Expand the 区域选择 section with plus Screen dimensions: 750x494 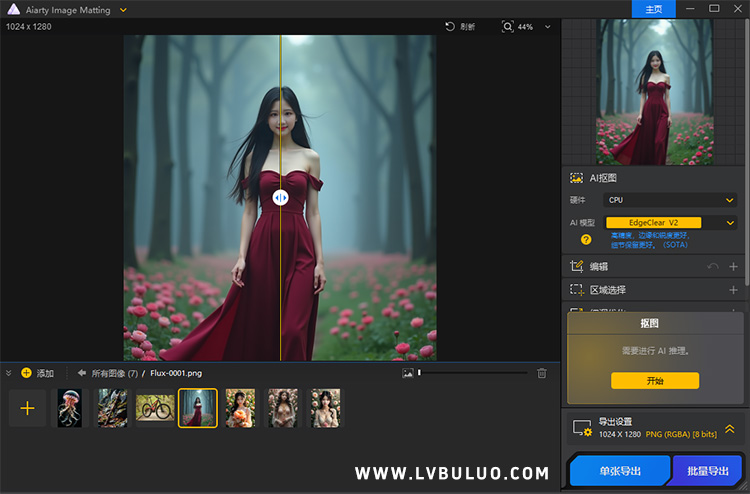(733, 290)
